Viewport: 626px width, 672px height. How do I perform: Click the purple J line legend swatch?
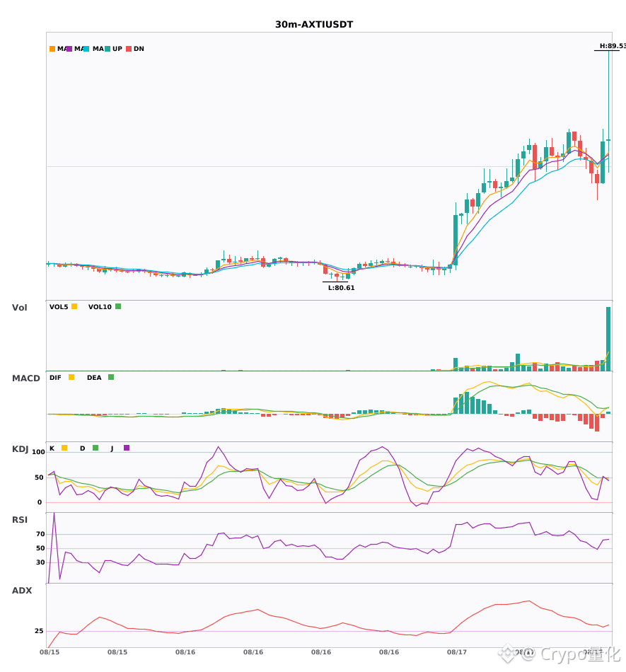[127, 448]
